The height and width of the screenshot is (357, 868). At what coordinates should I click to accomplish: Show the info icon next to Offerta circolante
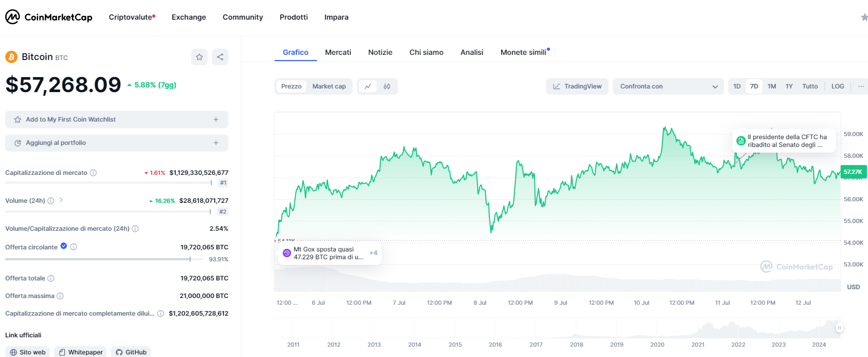click(x=74, y=247)
